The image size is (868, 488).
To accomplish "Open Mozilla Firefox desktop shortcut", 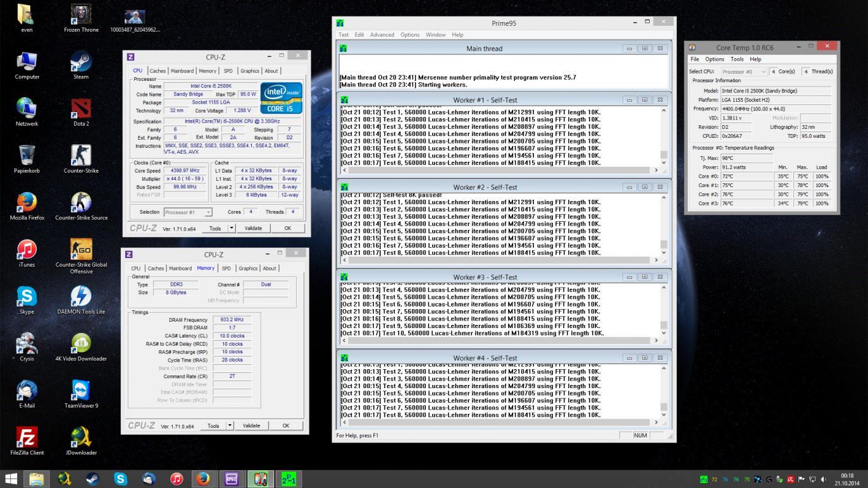I will [x=27, y=206].
